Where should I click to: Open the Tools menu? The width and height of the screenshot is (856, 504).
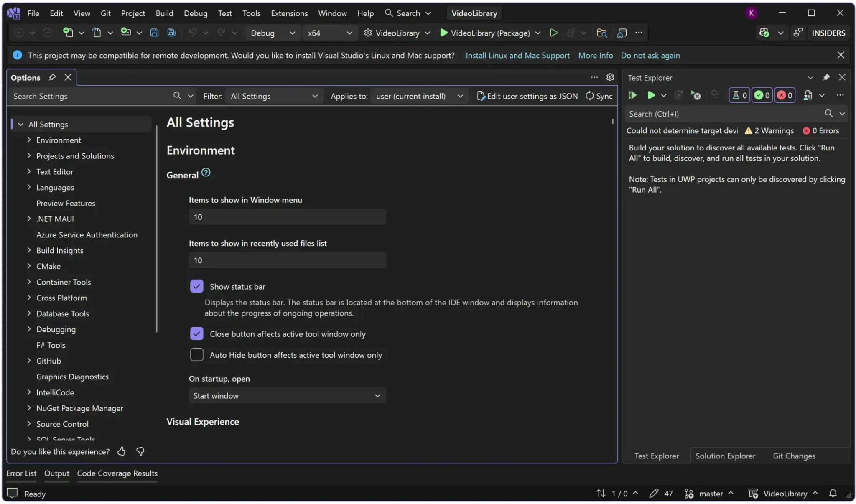pyautogui.click(x=251, y=13)
